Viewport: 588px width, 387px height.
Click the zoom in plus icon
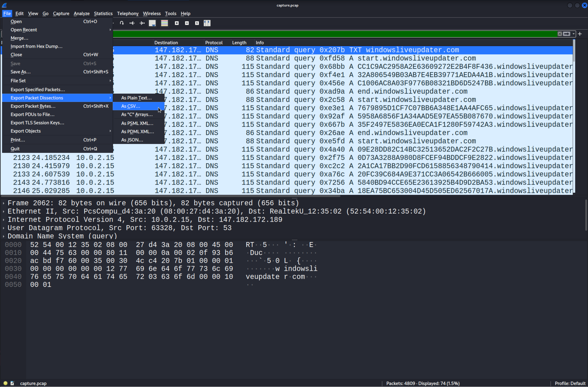click(177, 23)
